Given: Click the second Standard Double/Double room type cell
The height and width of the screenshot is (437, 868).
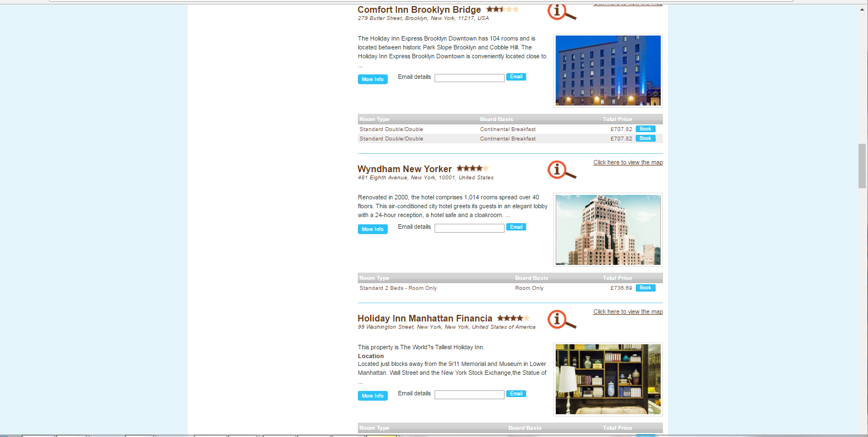Looking at the screenshot, I should tap(391, 139).
